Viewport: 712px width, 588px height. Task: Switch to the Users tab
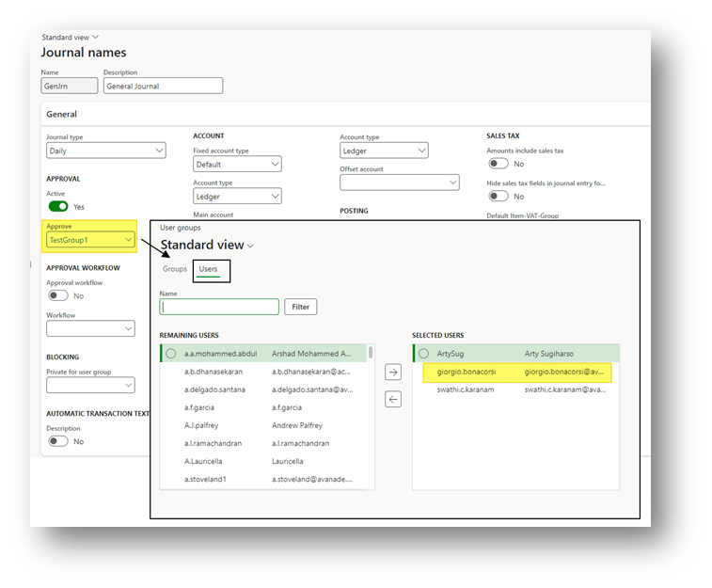[x=208, y=269]
